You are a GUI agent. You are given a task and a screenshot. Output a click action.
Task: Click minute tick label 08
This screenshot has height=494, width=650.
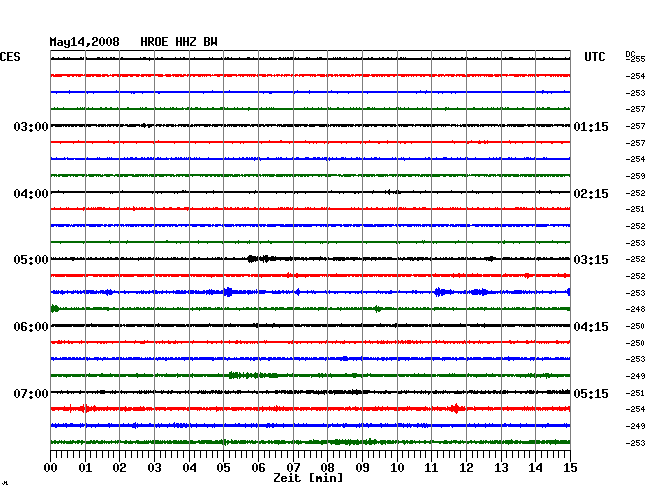327,468
